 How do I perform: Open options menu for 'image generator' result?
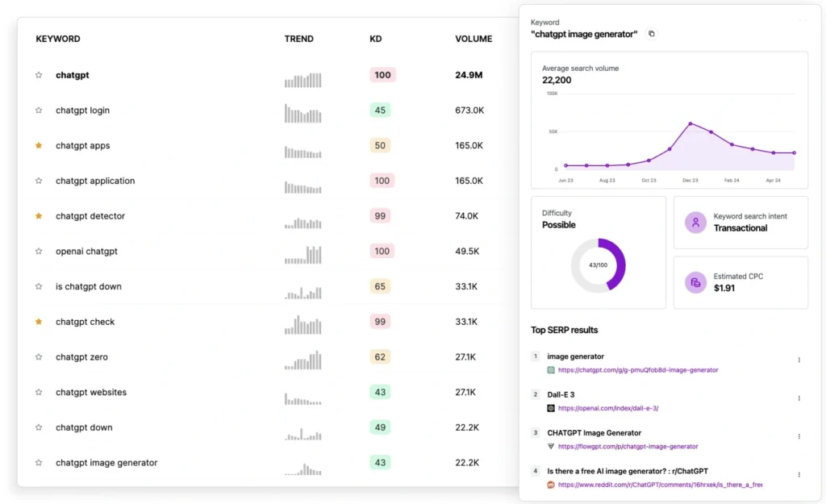799,360
